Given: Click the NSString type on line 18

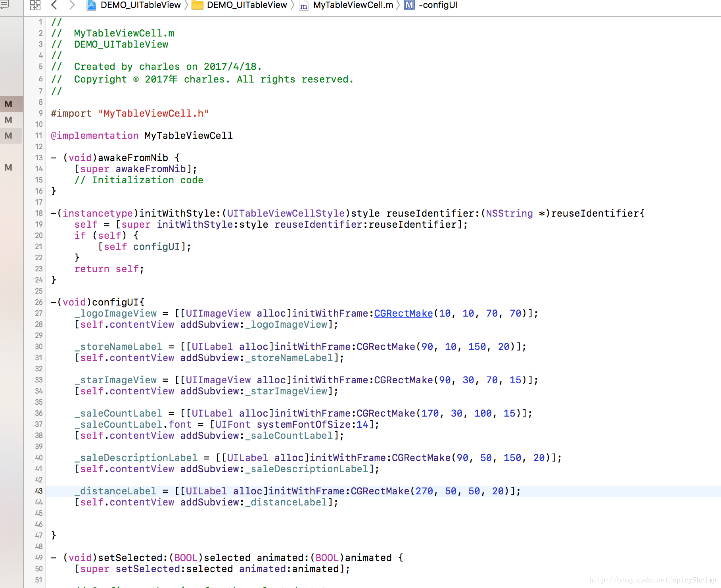Looking at the screenshot, I should point(510,213).
